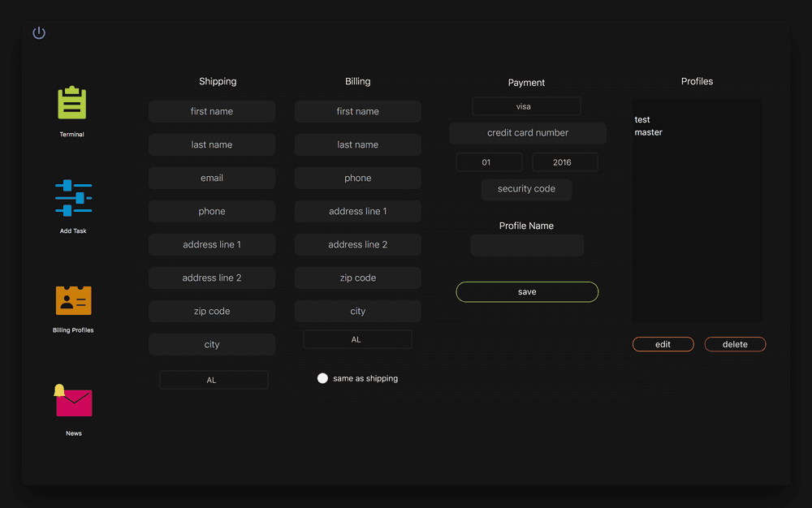Expand the billing AL state dropdown
Screen dimensions: 812x508
(x=357, y=338)
